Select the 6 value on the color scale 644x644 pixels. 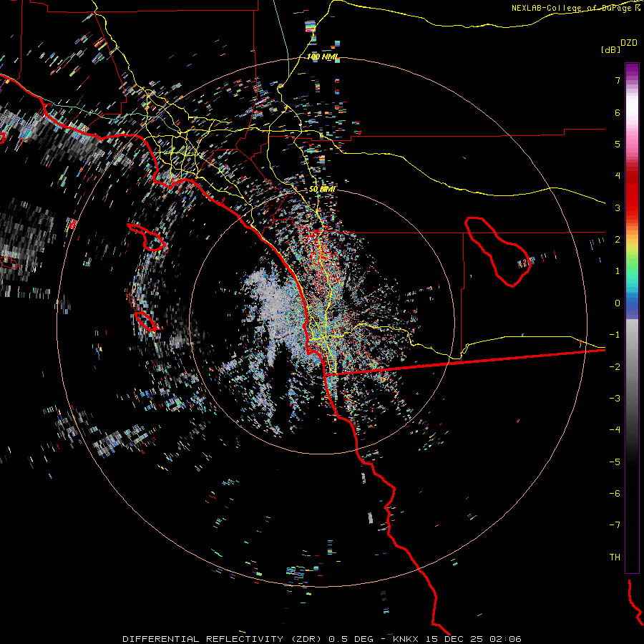(x=618, y=112)
